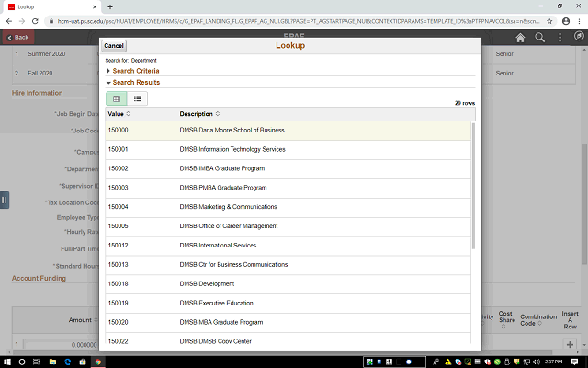Sort results by the Value column
Viewport: 588px width, 368px height.
119,114
